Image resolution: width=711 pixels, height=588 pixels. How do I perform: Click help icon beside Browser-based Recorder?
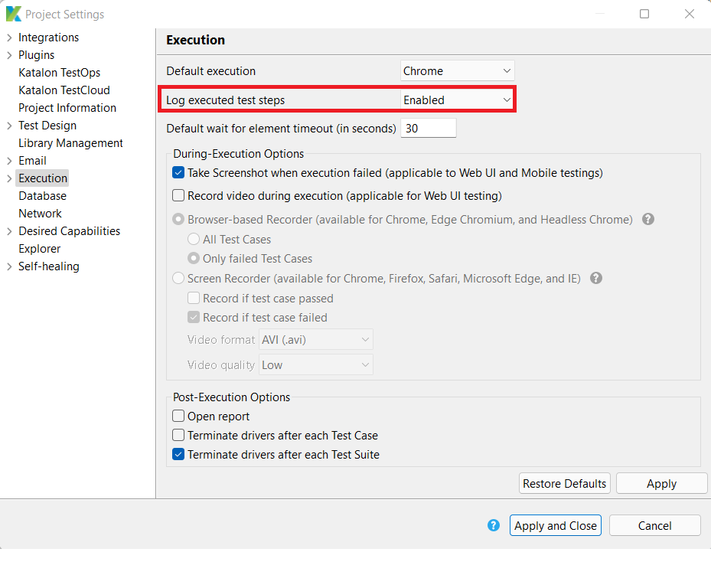647,220
